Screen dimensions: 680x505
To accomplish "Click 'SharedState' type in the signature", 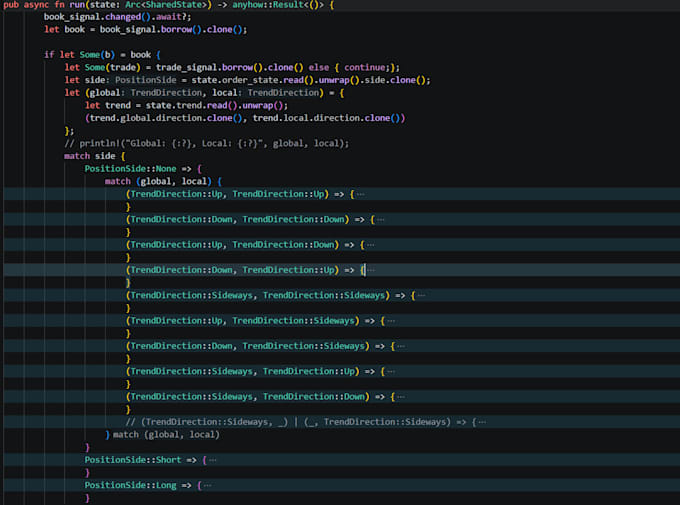I will (172, 5).
